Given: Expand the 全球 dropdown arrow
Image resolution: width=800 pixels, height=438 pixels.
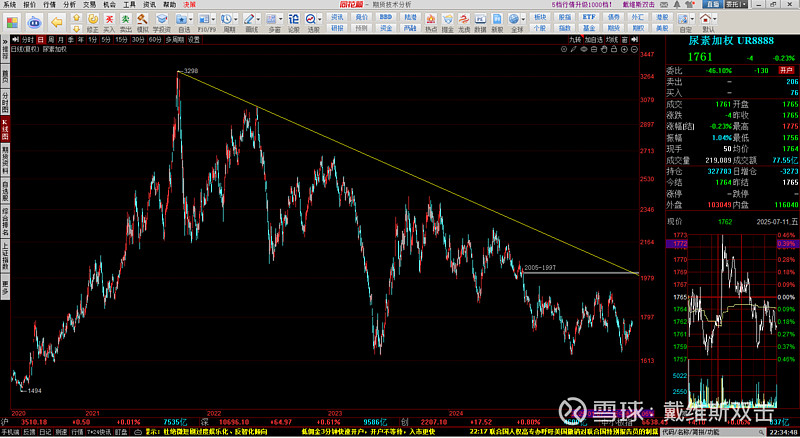Looking at the screenshot, I should tap(523, 19).
